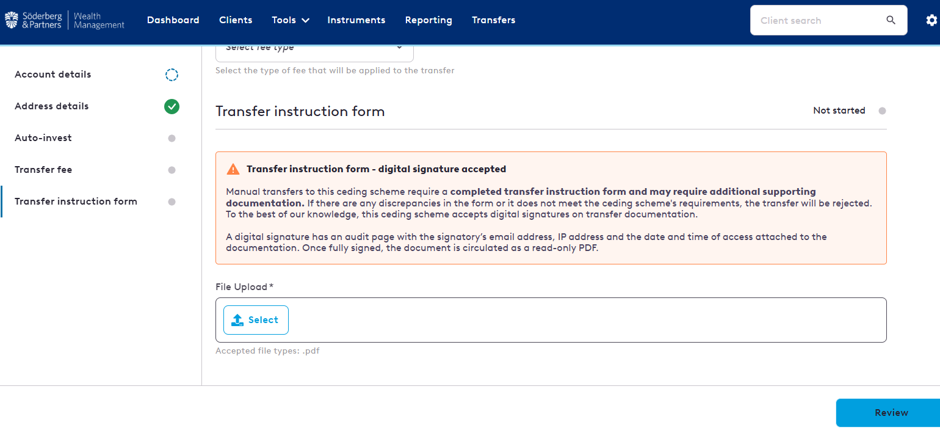Screen dimensions: 940x433
Task: Go to the Transfers nav item
Action: pyautogui.click(x=493, y=20)
